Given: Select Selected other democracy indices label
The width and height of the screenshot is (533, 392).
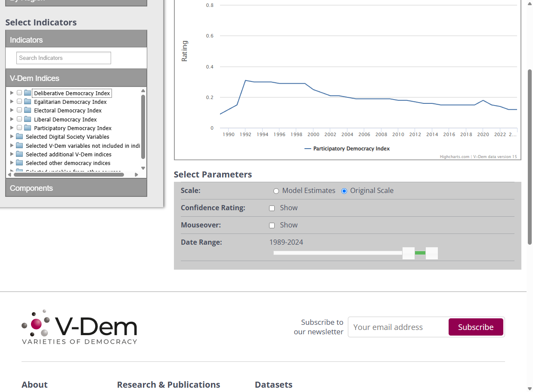Looking at the screenshot, I should pos(68,163).
